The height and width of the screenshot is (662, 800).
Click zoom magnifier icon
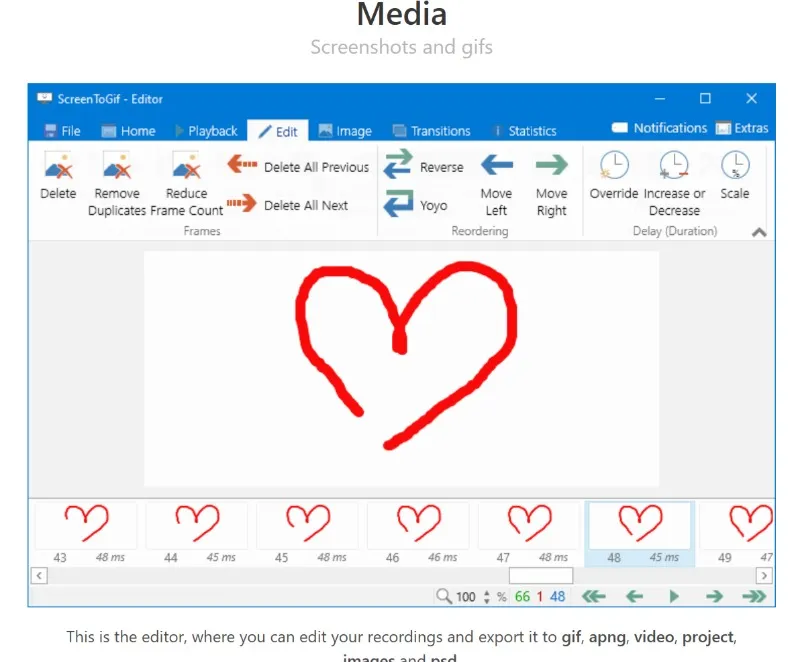tap(443, 596)
